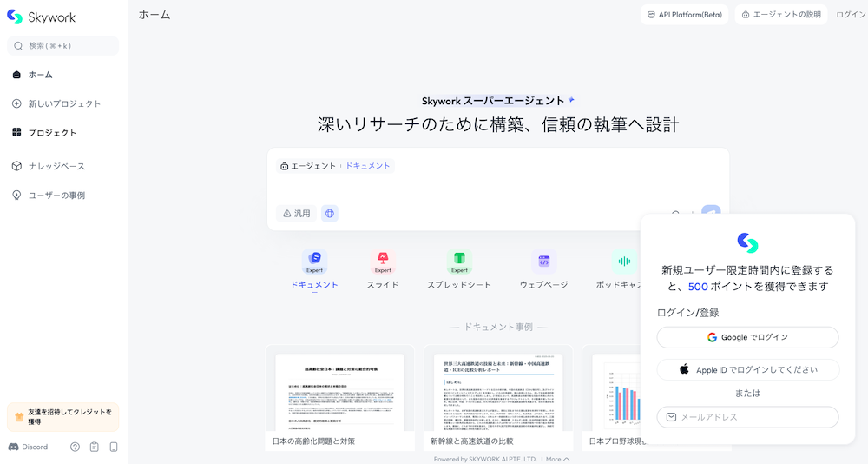The width and height of the screenshot is (868, 464).
Task: Select the スプレッドシート expert icon
Action: pos(459,261)
